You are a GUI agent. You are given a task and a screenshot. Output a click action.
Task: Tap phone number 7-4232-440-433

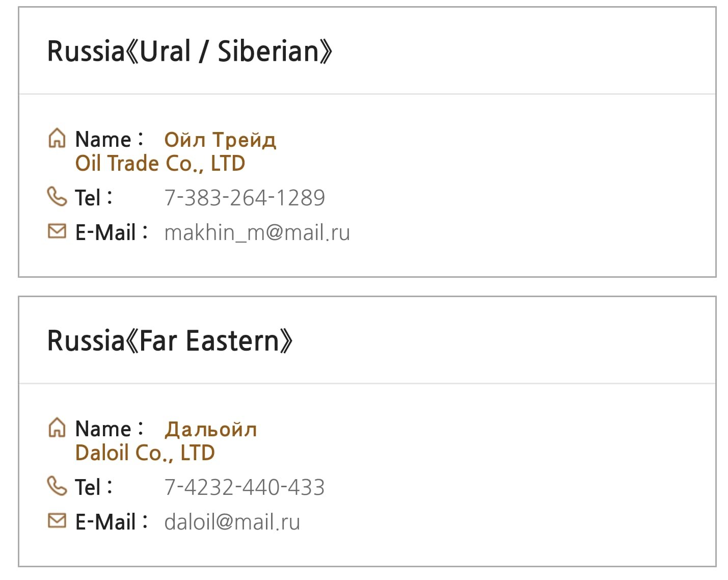point(245,487)
